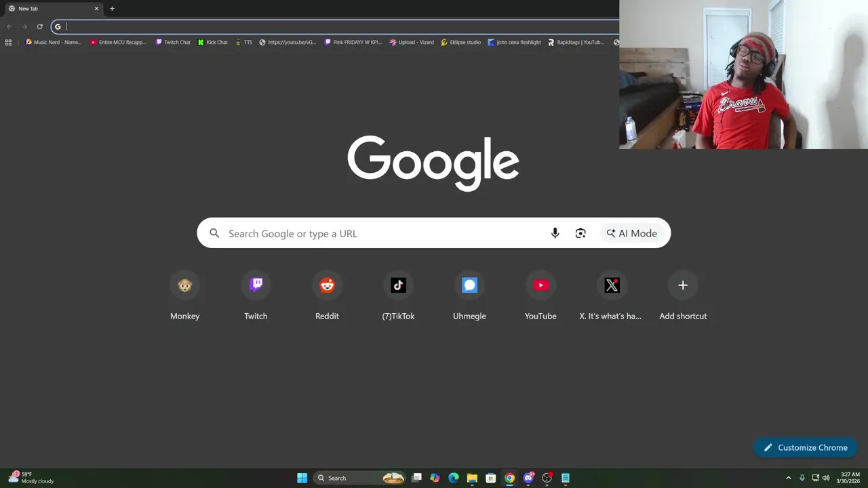Open the Music Nerd bookmark

click(53, 42)
